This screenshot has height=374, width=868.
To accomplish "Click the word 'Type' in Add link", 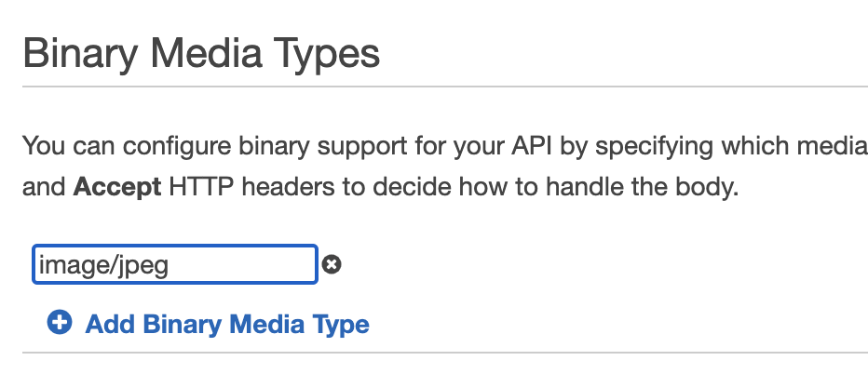I will [341, 325].
